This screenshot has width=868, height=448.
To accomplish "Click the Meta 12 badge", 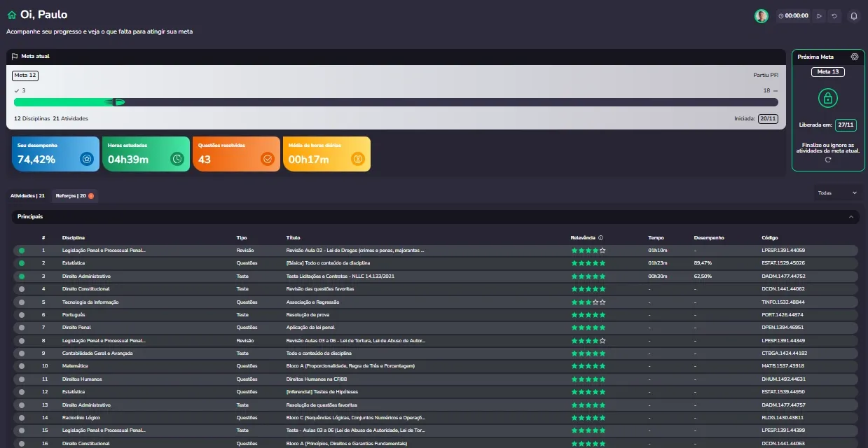I will click(25, 76).
